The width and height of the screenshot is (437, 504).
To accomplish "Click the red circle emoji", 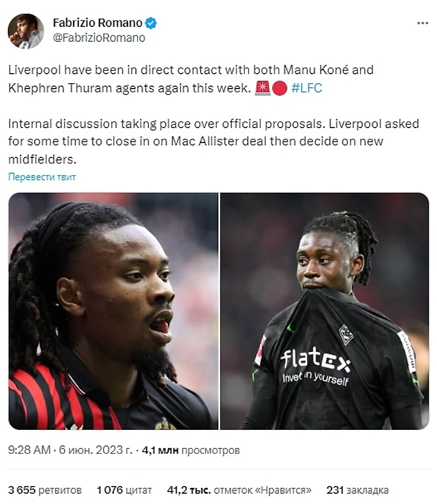I will coord(280,89).
